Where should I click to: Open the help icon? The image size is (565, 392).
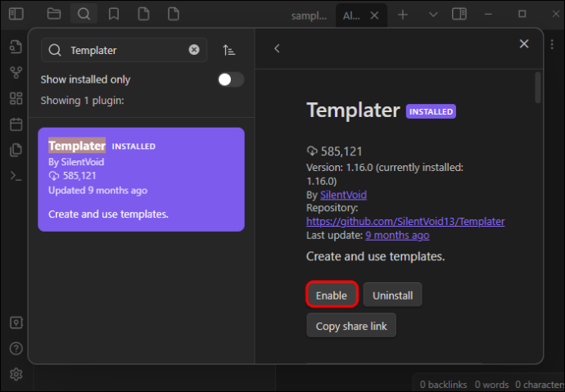click(x=16, y=349)
